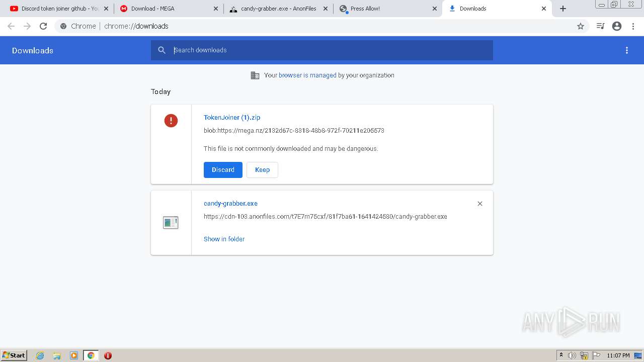This screenshot has height=362, width=644.
Task: Open the Chrome profile avatar
Action: (x=617, y=26)
